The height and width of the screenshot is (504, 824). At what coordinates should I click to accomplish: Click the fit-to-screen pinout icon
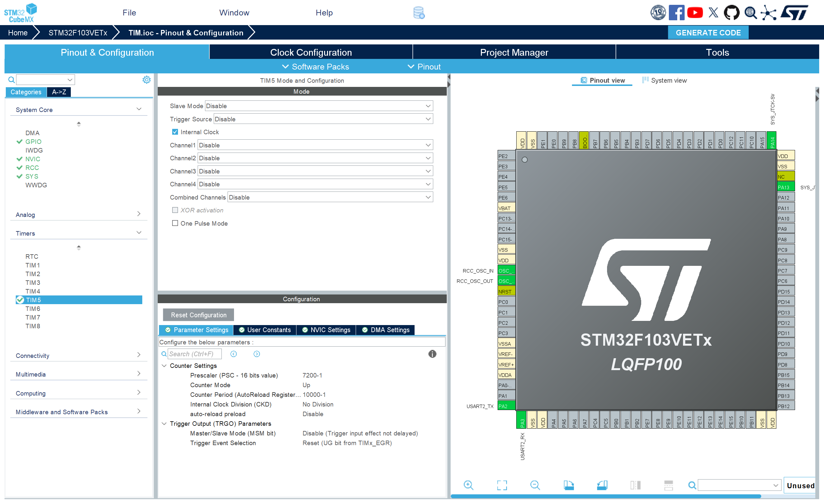pyautogui.click(x=501, y=485)
